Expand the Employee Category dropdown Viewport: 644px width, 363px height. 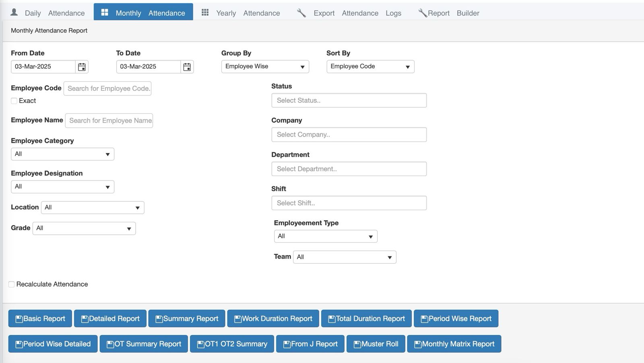click(x=62, y=154)
